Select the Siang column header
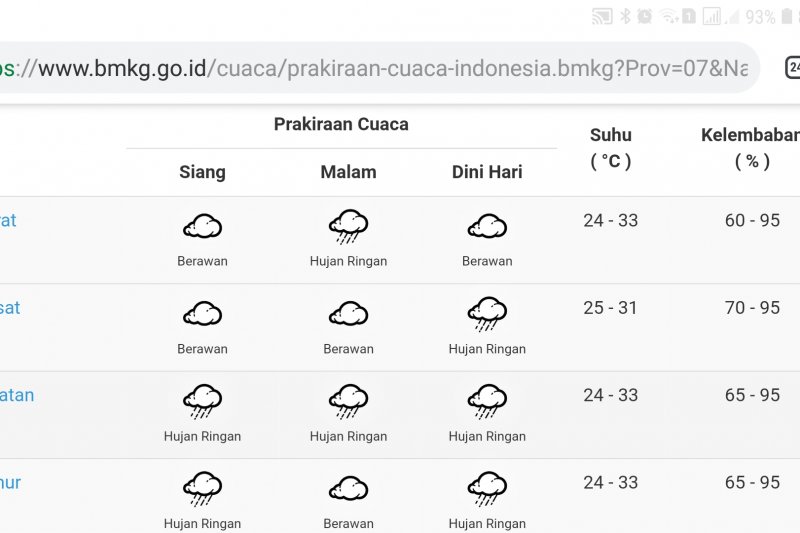 pyautogui.click(x=203, y=172)
